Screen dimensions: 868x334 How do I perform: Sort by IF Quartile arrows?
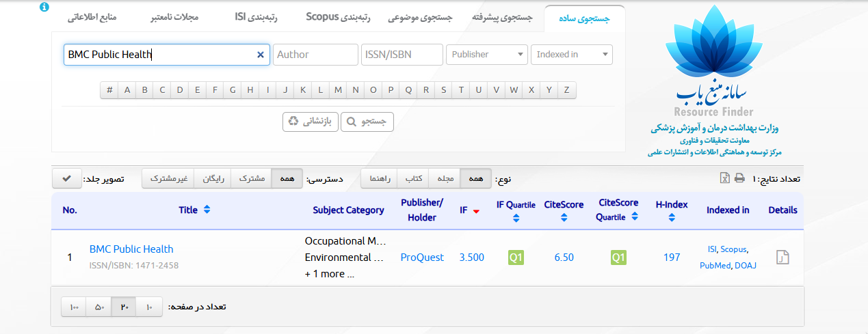[516, 219]
